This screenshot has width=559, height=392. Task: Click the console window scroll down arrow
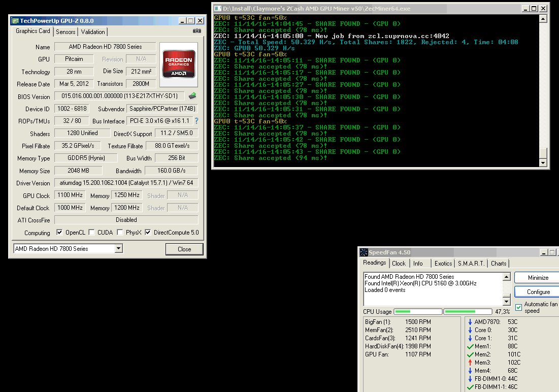click(543, 162)
